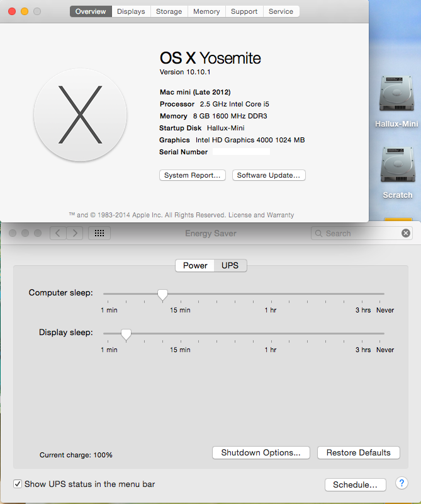This screenshot has height=504, width=421.
Task: Open the Schedule dialog
Action: tap(355, 484)
